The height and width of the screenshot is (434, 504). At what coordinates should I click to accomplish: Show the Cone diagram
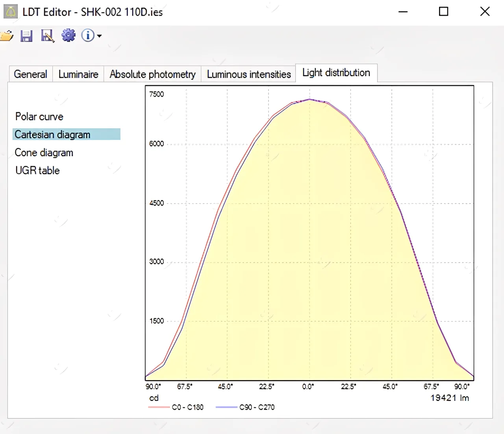coord(44,153)
